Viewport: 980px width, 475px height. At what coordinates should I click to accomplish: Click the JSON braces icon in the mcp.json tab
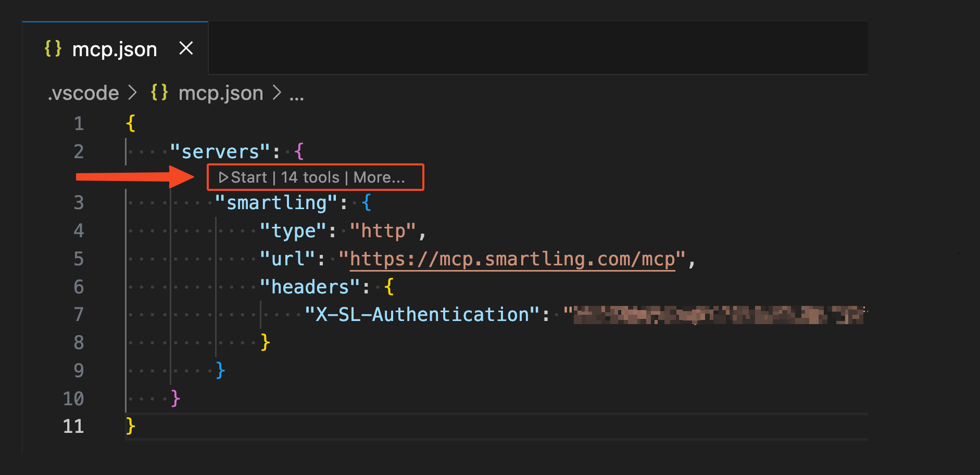(x=53, y=49)
